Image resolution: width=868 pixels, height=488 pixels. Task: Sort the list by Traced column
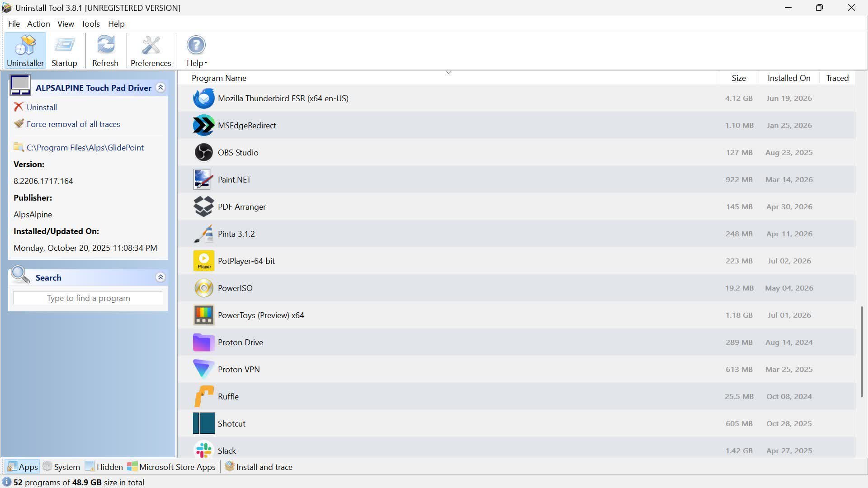tap(837, 78)
